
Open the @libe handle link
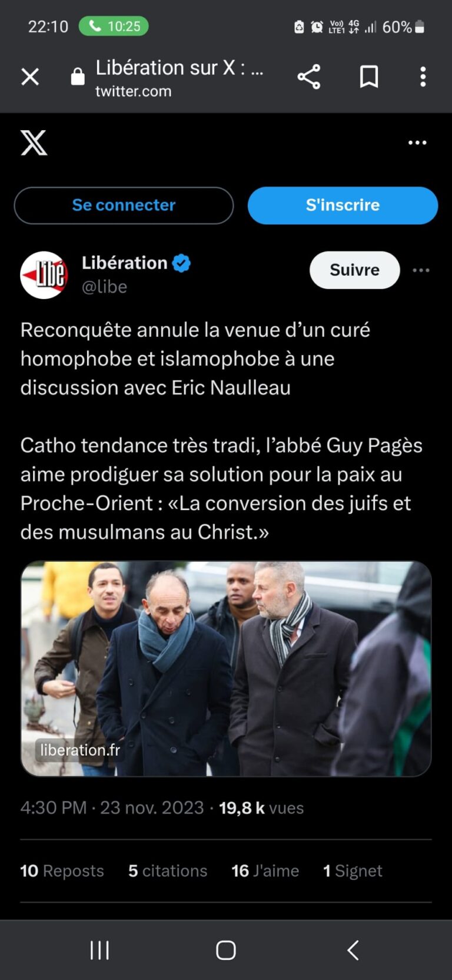(104, 287)
